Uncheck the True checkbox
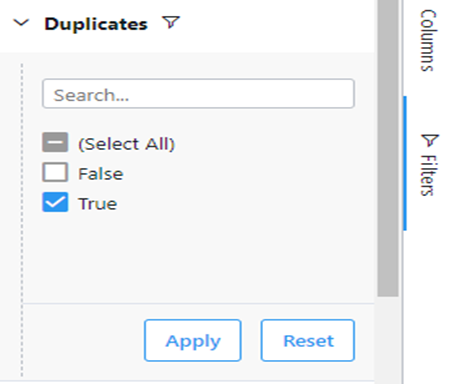Screen dimensions: 452x384 pyautogui.click(x=55, y=202)
